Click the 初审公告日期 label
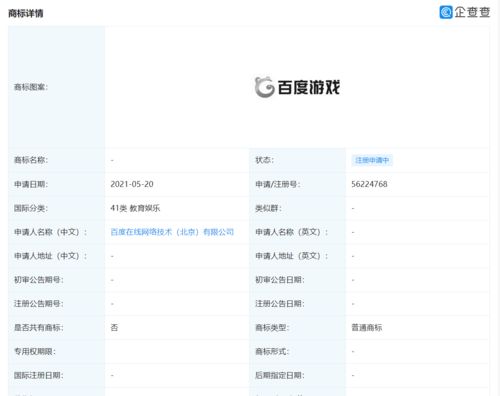The height and width of the screenshot is (396, 500). tap(280, 280)
